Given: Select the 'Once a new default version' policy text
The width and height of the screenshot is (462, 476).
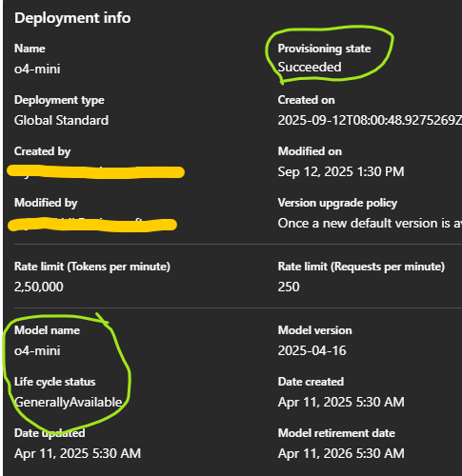Looking at the screenshot, I should pyautogui.click(x=370, y=223).
